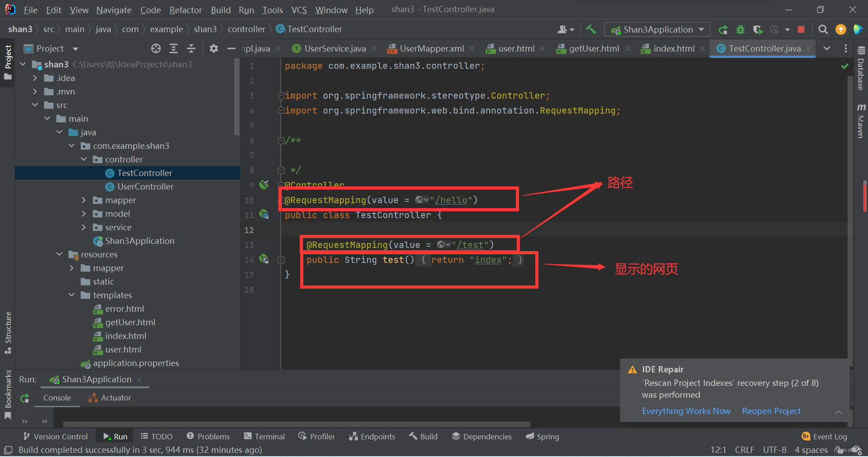Viewport: 868px width, 457px height.
Task: Open Event Log in status bar
Action: pos(824,436)
